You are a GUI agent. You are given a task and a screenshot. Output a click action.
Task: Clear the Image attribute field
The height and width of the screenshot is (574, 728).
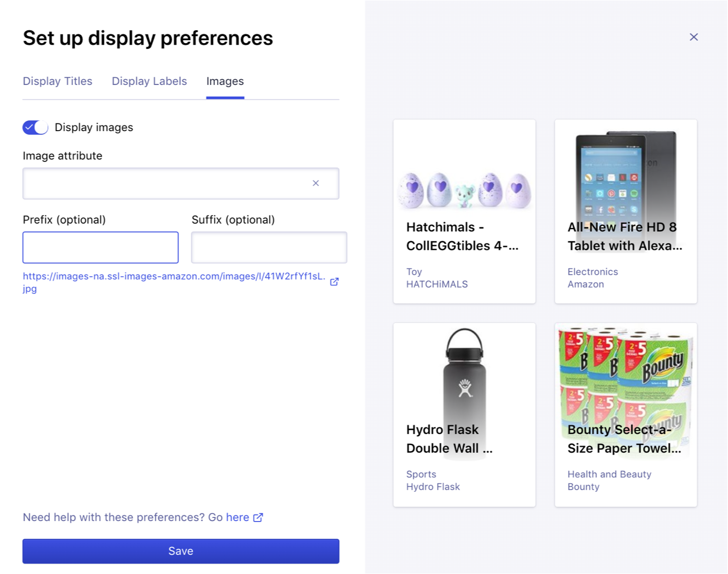(x=316, y=183)
